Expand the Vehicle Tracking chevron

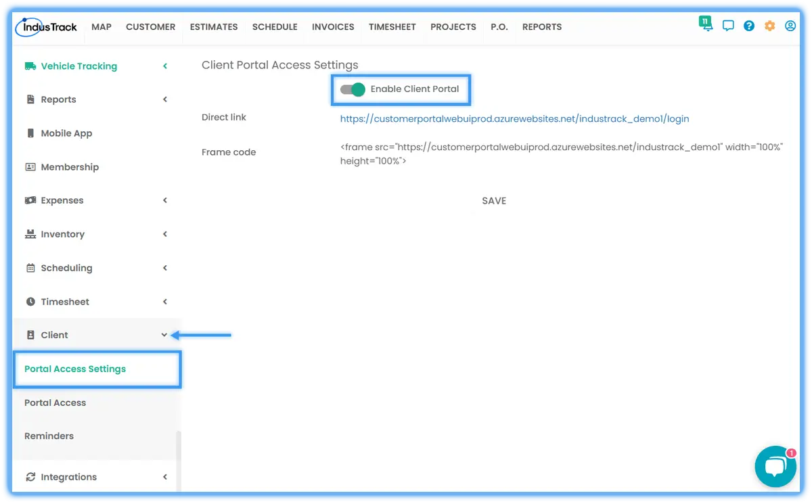165,66
